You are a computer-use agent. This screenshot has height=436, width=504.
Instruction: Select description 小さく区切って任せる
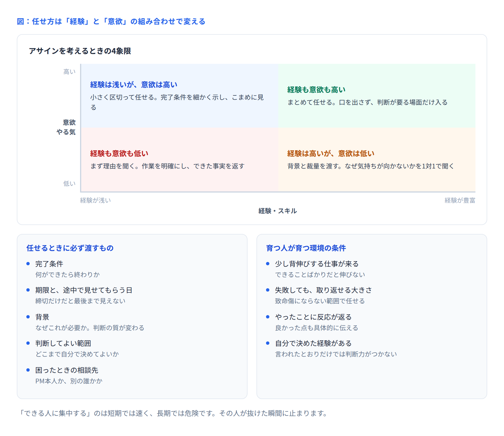click(177, 102)
